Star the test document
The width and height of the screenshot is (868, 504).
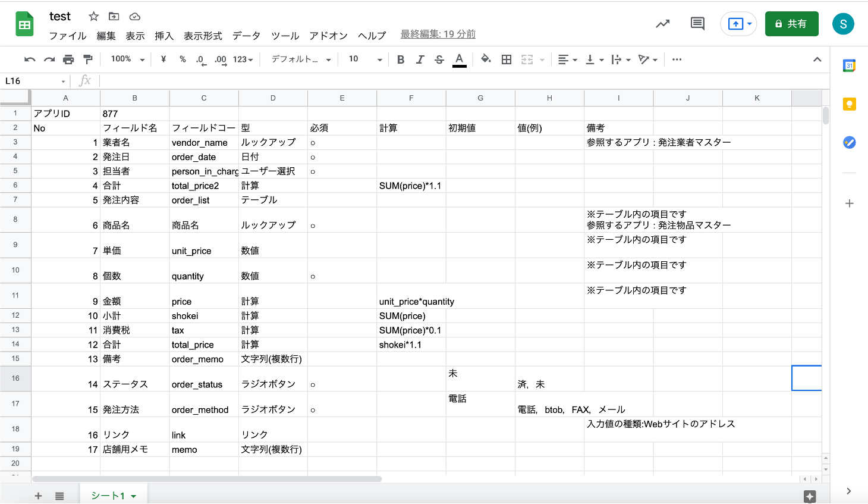(93, 17)
